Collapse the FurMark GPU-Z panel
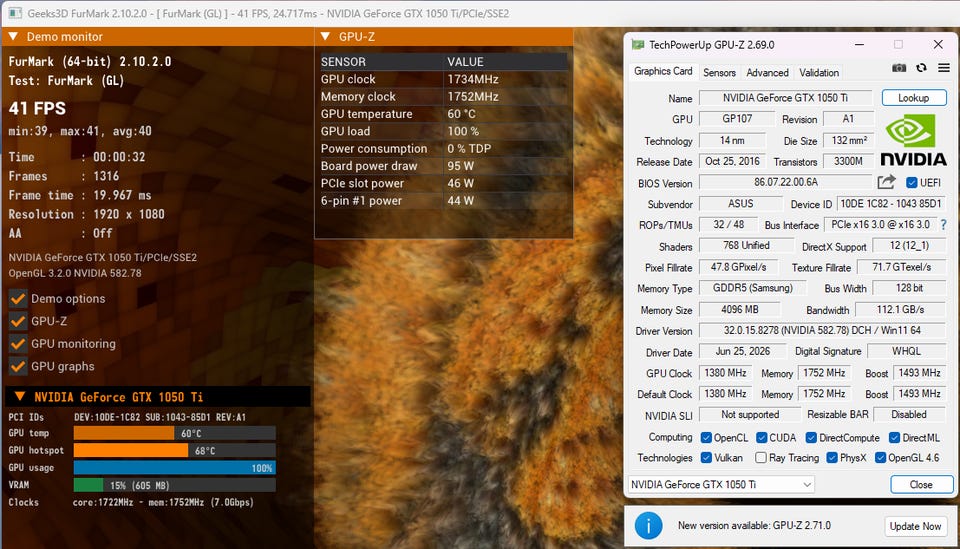Screen dimensions: 960x549 325,37
